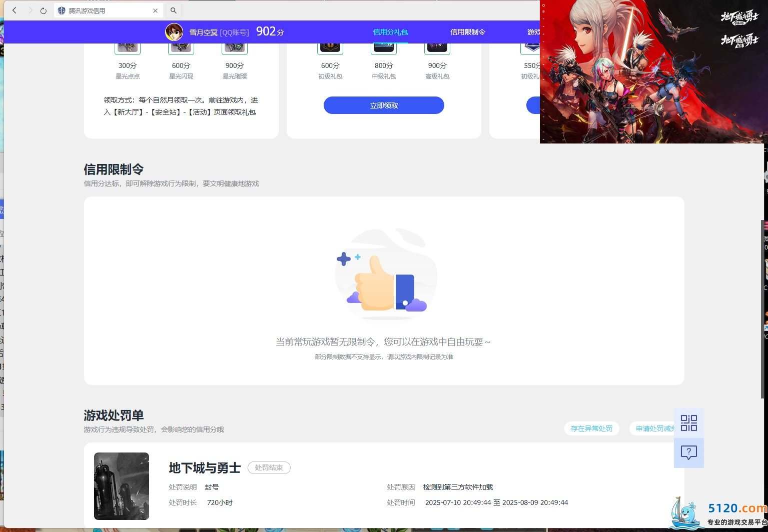Click the 900分 星光璀璨 gift icon
Image resolution: width=768 pixels, height=532 pixels.
[235, 48]
